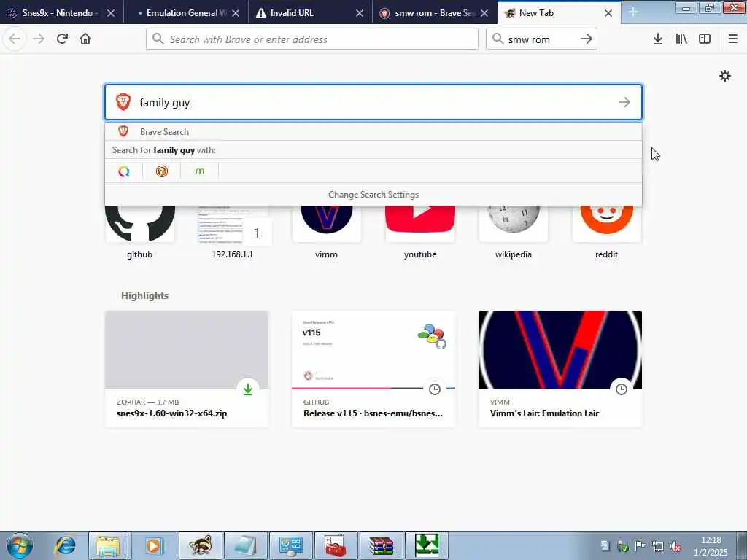Open the clock showing 12:18
This screenshot has width=747, height=560.
point(711,546)
